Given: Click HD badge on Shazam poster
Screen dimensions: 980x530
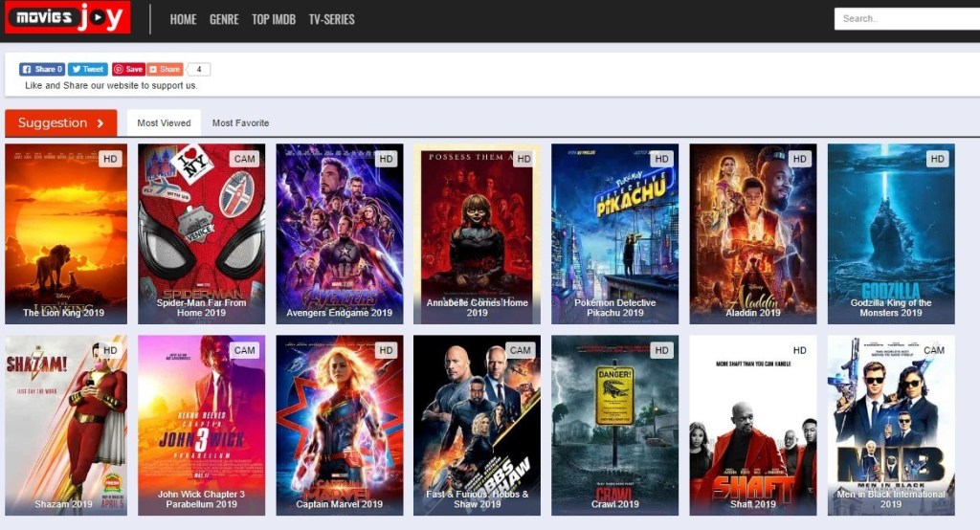Looking at the screenshot, I should (110, 350).
